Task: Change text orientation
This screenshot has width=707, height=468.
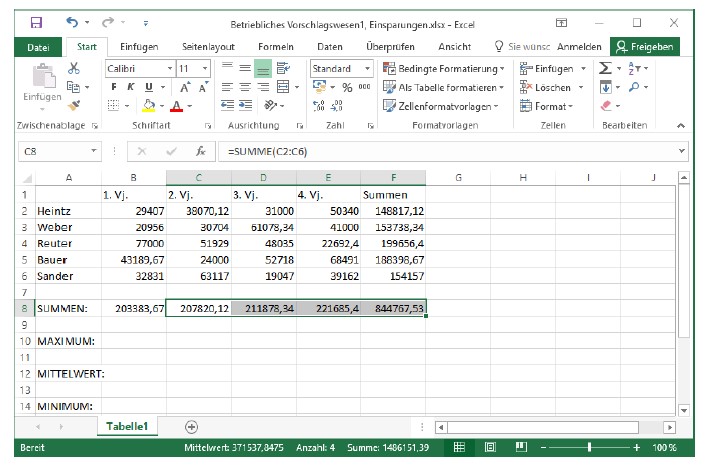Action: pyautogui.click(x=271, y=106)
